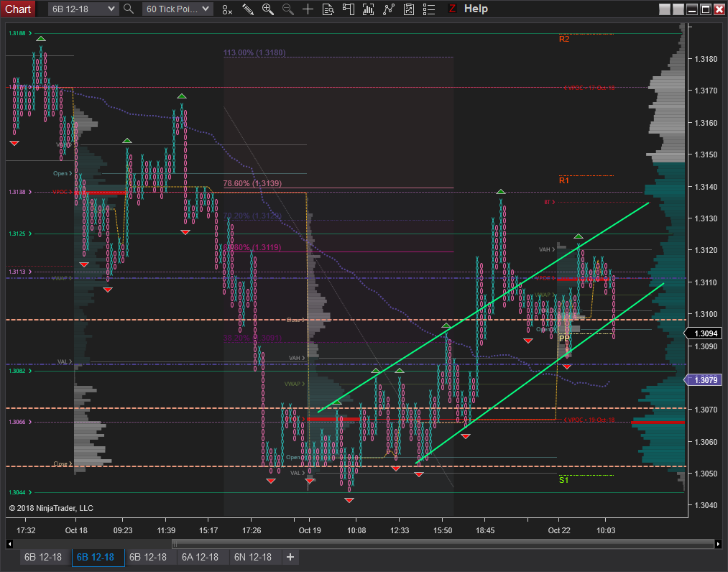Click the 1.3150 price scale label
Image resolution: width=728 pixels, height=572 pixels.
[706, 154]
